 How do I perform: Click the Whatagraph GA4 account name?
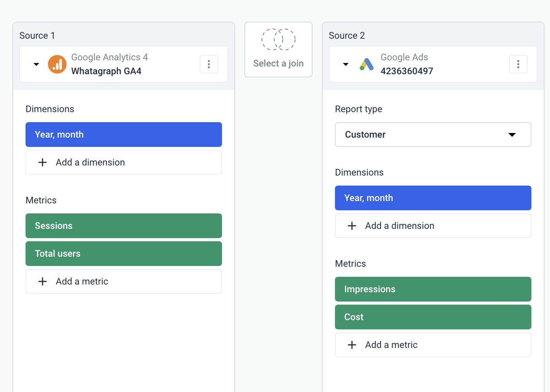[x=106, y=71]
